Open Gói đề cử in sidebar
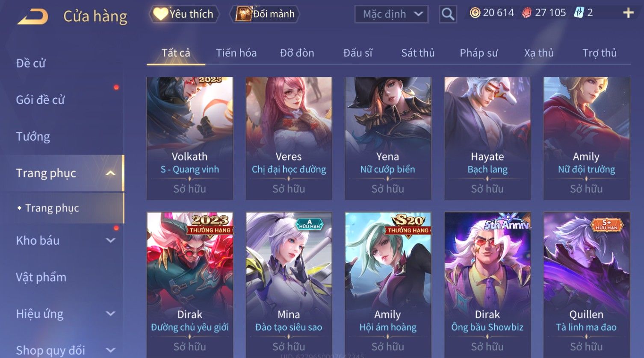The width and height of the screenshot is (644, 358). 40,100
